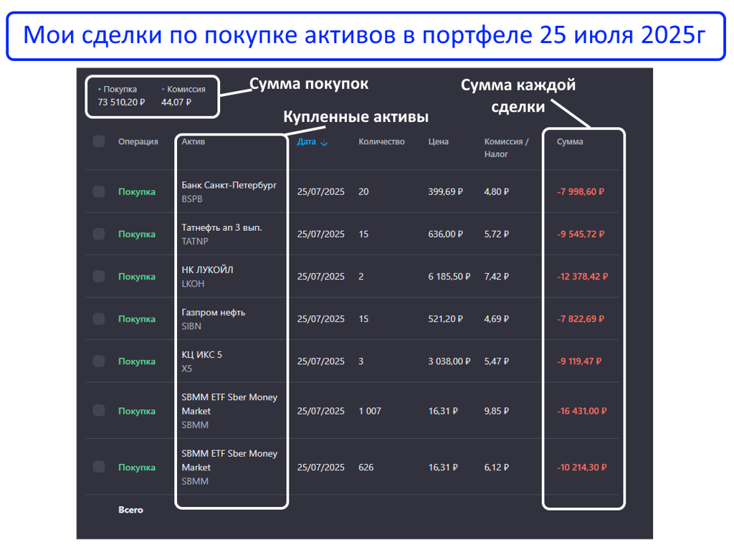Click the -12 378,42 ₽ sum value
The width and height of the screenshot is (734, 560).
pos(582,277)
